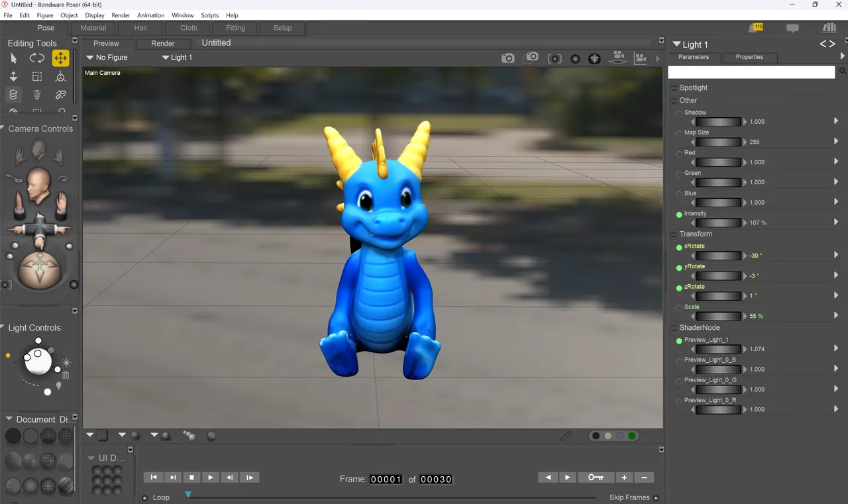
Task: Open the Render menu
Action: point(121,15)
